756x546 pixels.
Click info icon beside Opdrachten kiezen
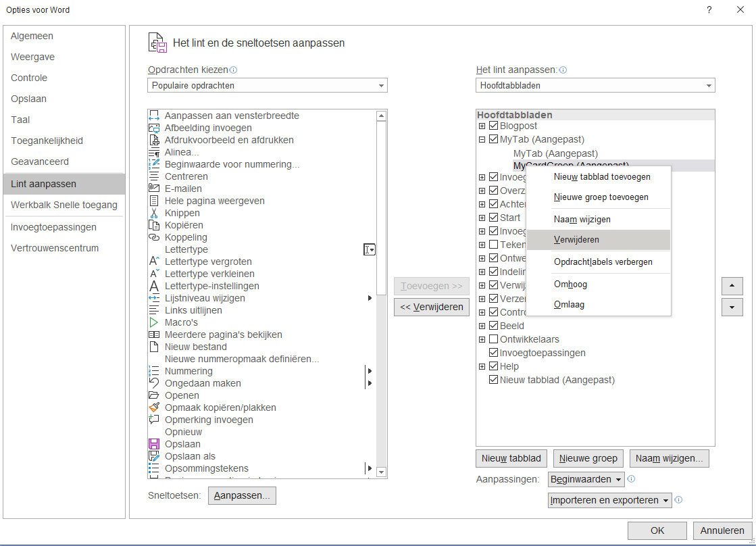233,70
